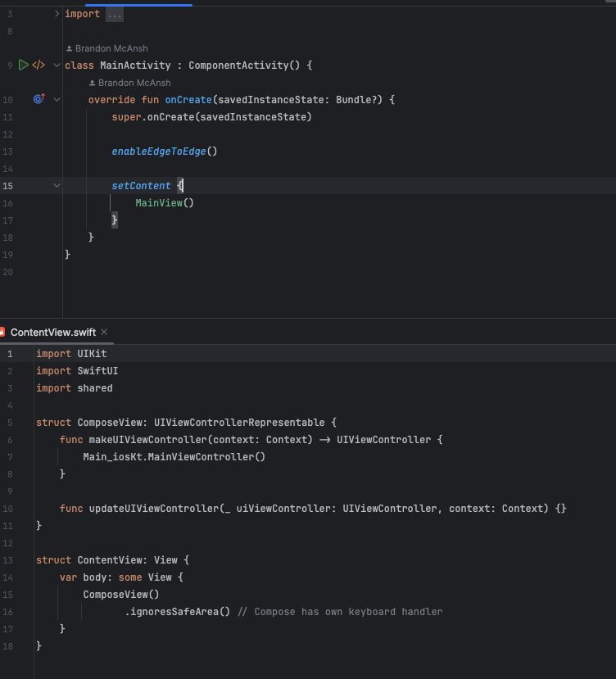Click 'import SwiftUI' statement
This screenshot has width=616, height=679.
coord(77,371)
